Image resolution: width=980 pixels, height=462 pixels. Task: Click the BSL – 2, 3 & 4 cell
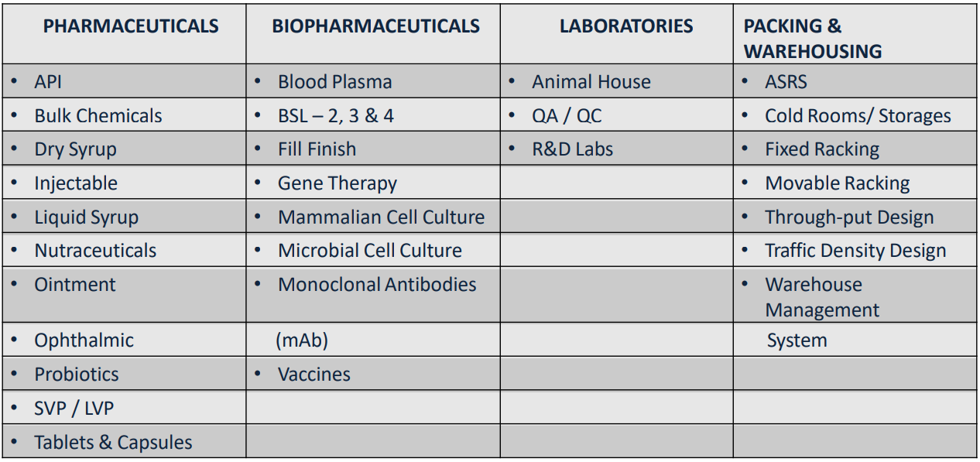[x=335, y=116]
